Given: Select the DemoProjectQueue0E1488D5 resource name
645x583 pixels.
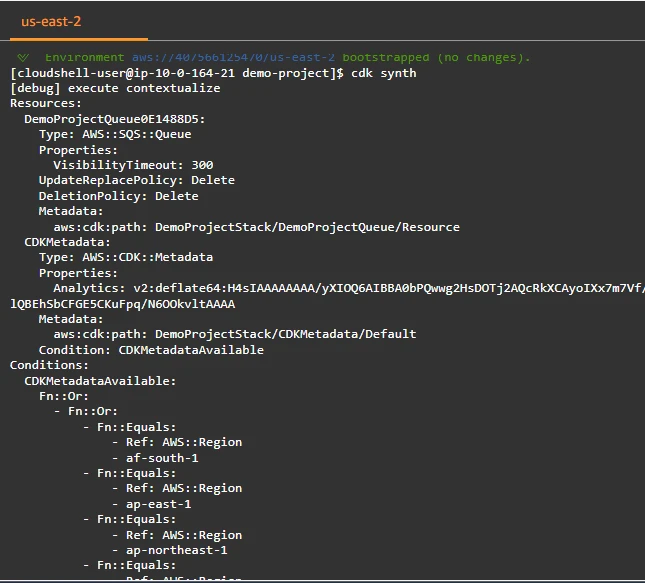Looking at the screenshot, I should click(x=115, y=119).
